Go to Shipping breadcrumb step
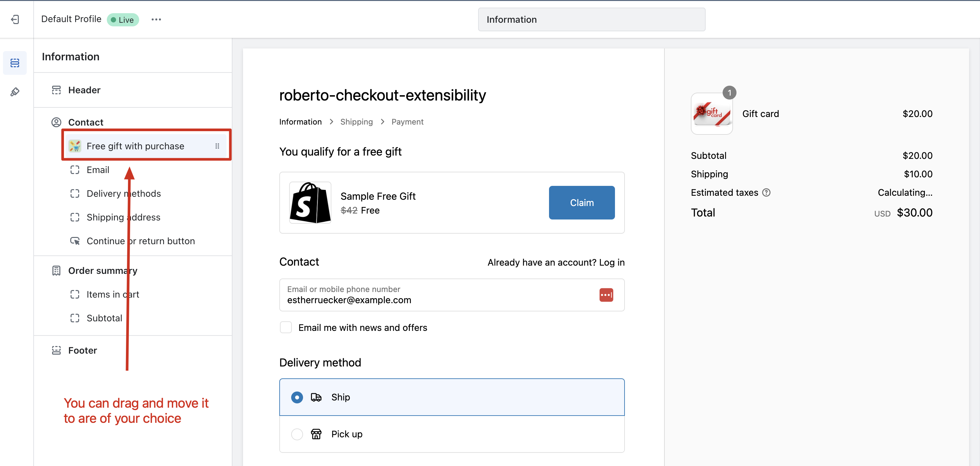 (x=356, y=122)
